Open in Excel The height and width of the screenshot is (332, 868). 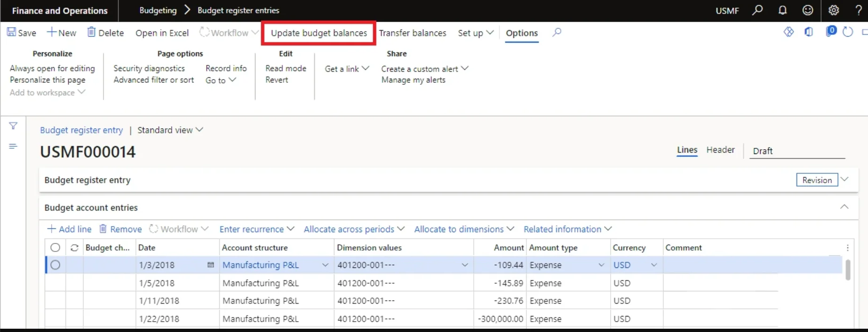162,33
